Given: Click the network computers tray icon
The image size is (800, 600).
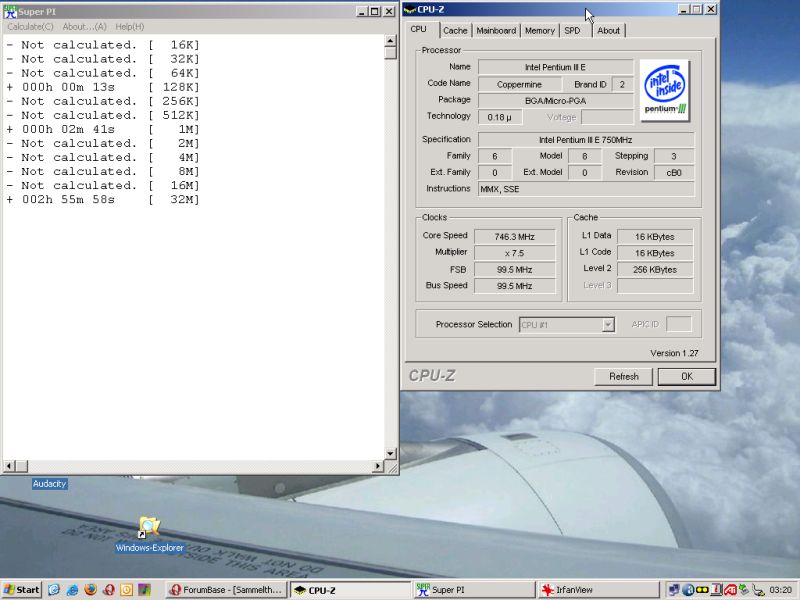Looking at the screenshot, I should click(x=674, y=590).
